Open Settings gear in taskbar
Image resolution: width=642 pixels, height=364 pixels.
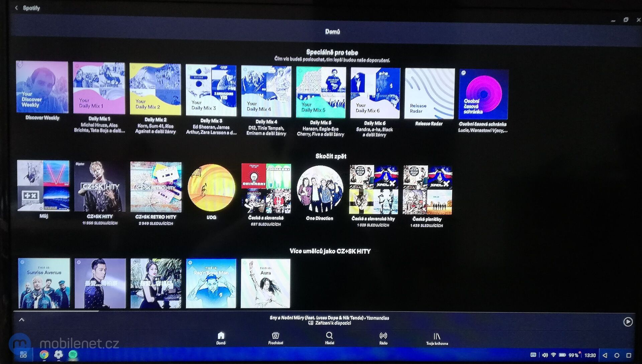coord(59,355)
